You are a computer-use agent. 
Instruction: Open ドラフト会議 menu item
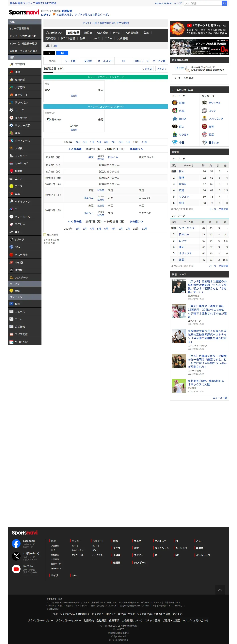68,39
